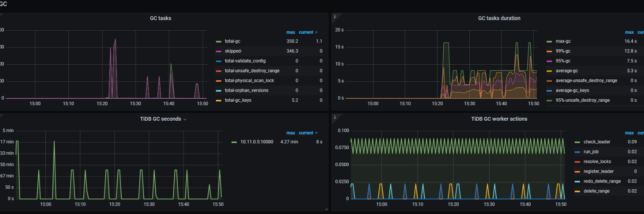Open color picker for average-gc_keys swatch
The height and width of the screenshot is (214, 644).
[549, 90]
